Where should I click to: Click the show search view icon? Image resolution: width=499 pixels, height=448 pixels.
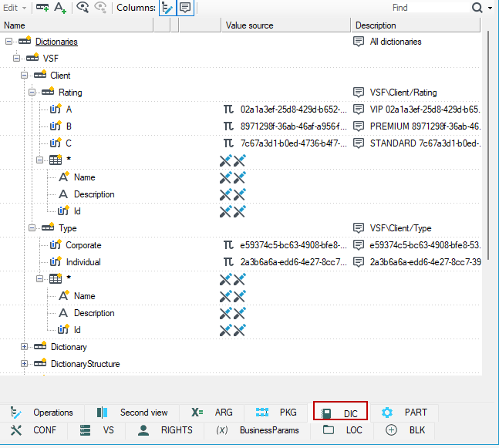pos(83,7)
